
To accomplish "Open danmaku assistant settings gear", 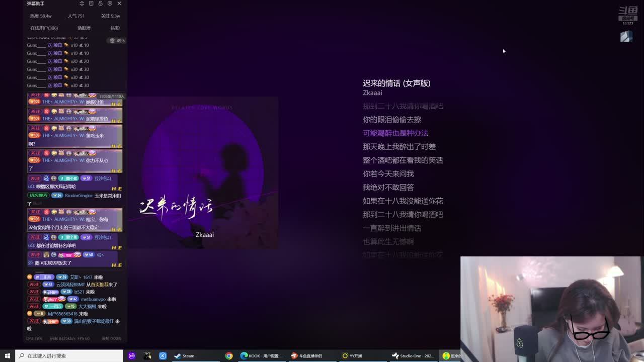I will [x=110, y=4].
